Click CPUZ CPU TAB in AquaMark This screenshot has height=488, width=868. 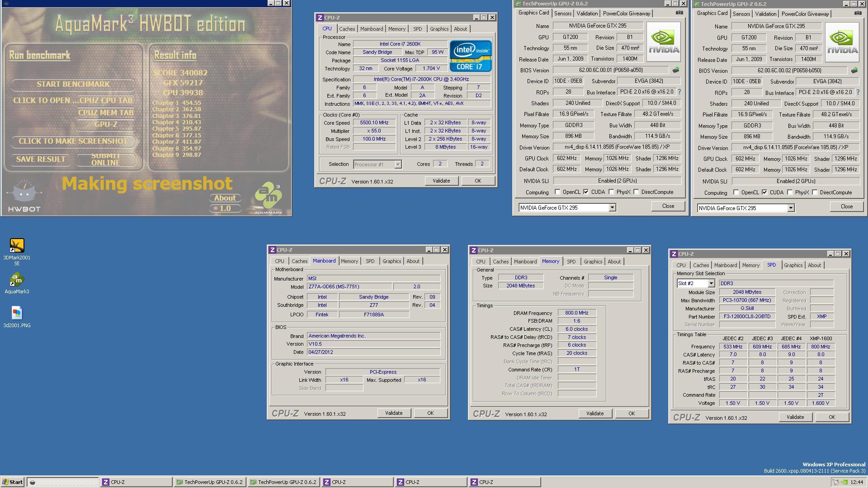106,100
